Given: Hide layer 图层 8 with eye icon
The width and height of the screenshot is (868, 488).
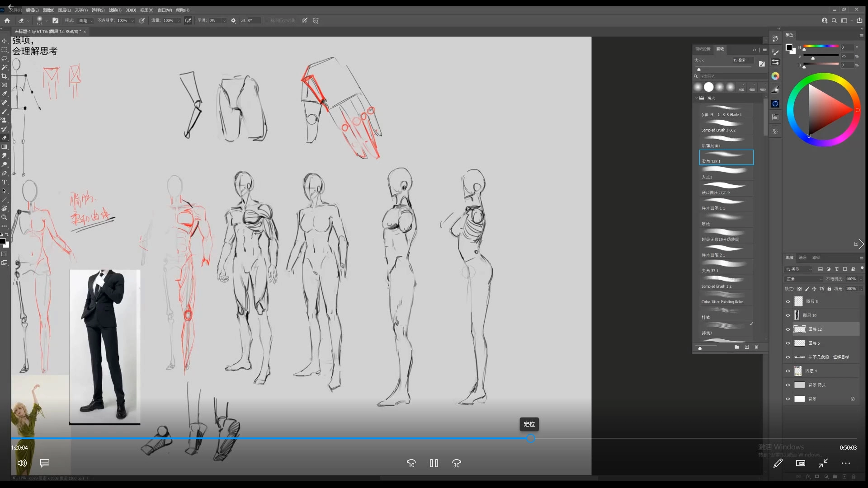Looking at the screenshot, I should [x=788, y=301].
